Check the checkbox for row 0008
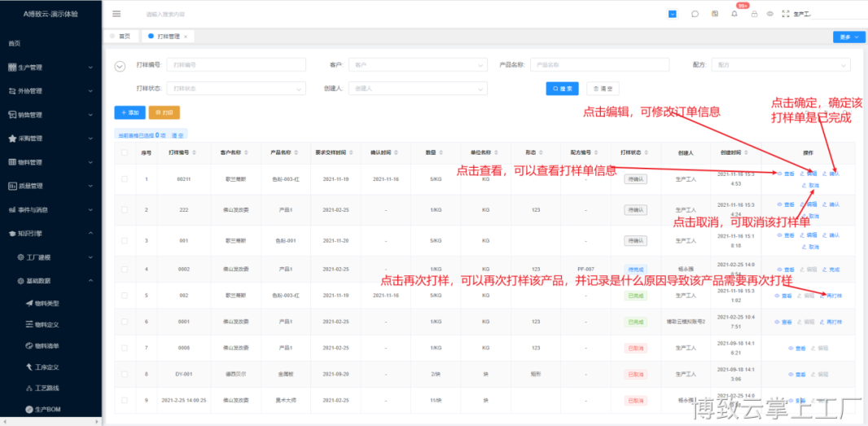 coord(125,349)
